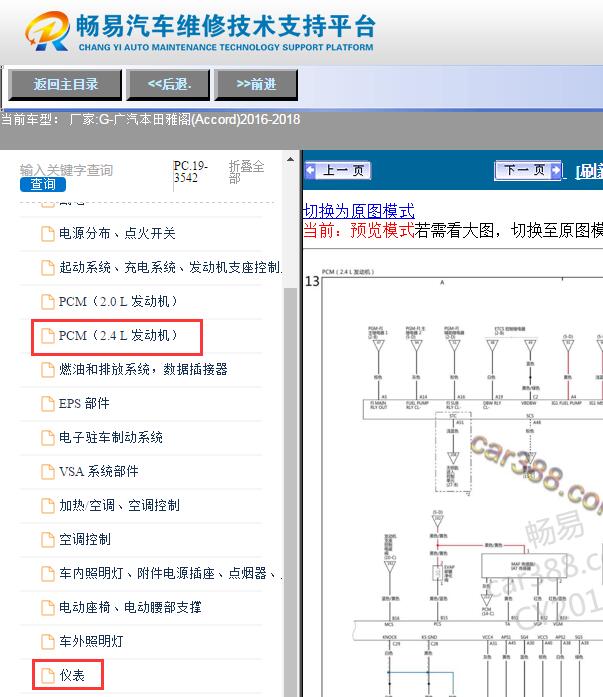Screen dimensions: 603x697
Task: Go to previous page with 上一页
Action: [x=338, y=170]
